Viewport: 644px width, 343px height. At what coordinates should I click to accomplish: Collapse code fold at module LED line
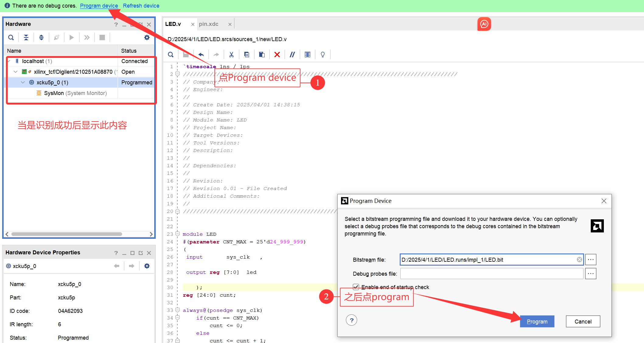point(178,234)
